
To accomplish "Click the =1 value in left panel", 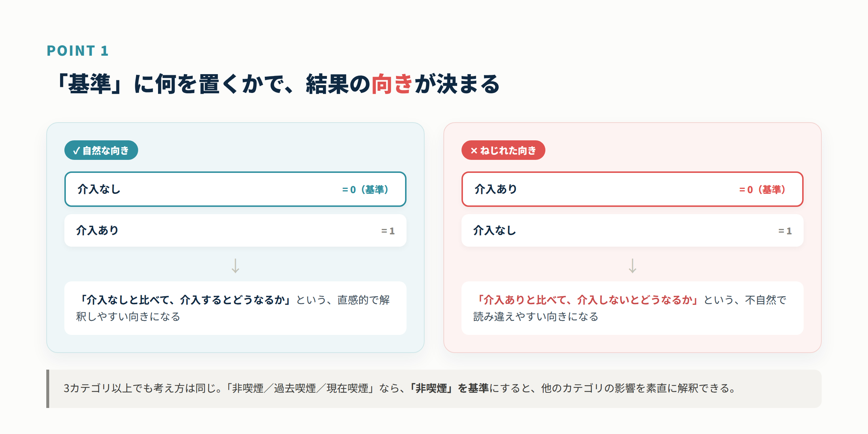I will tap(388, 231).
